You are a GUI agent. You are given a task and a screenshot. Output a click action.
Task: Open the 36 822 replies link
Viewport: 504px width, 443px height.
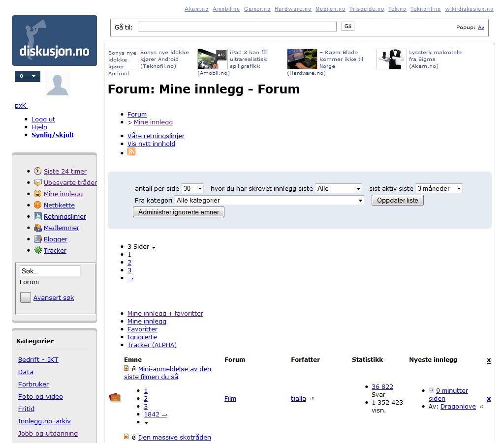pyautogui.click(x=382, y=387)
